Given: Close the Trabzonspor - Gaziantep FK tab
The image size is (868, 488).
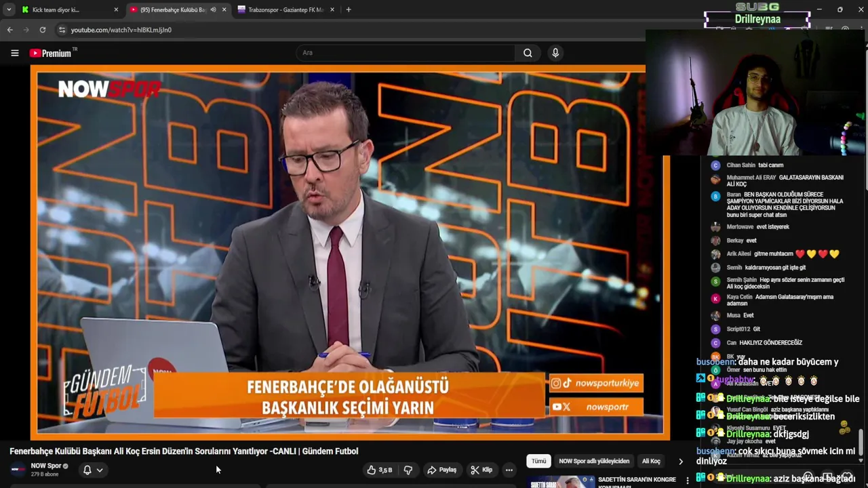Looking at the screenshot, I should pyautogui.click(x=332, y=9).
